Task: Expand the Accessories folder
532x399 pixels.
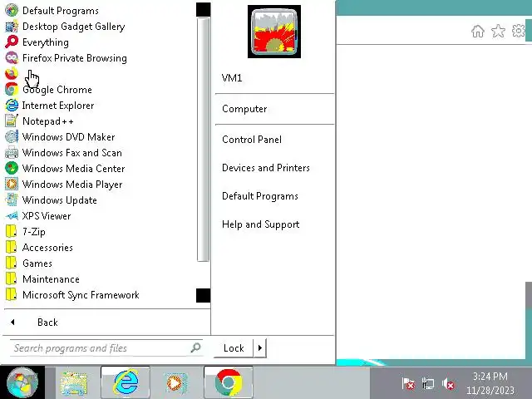Action: [x=39, y=248]
